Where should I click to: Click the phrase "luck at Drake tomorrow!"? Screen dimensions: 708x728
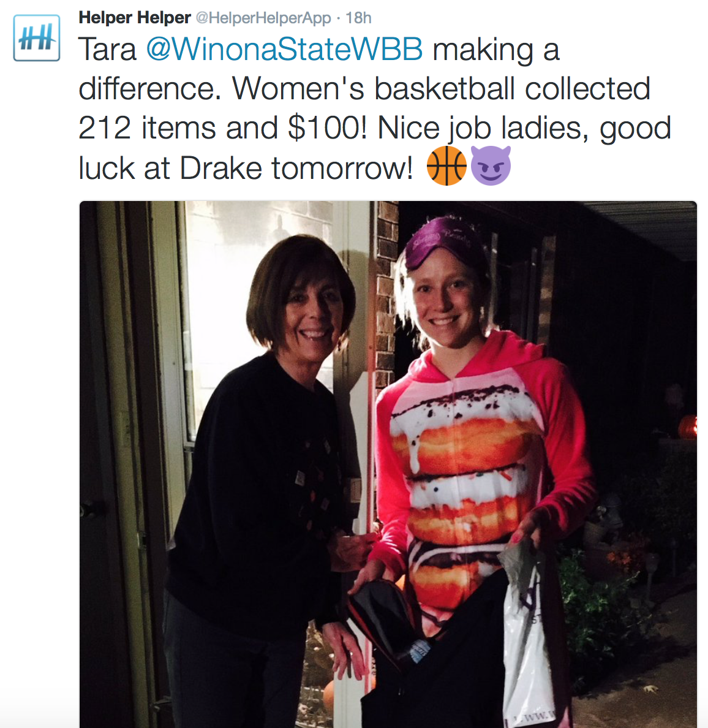click(246, 168)
